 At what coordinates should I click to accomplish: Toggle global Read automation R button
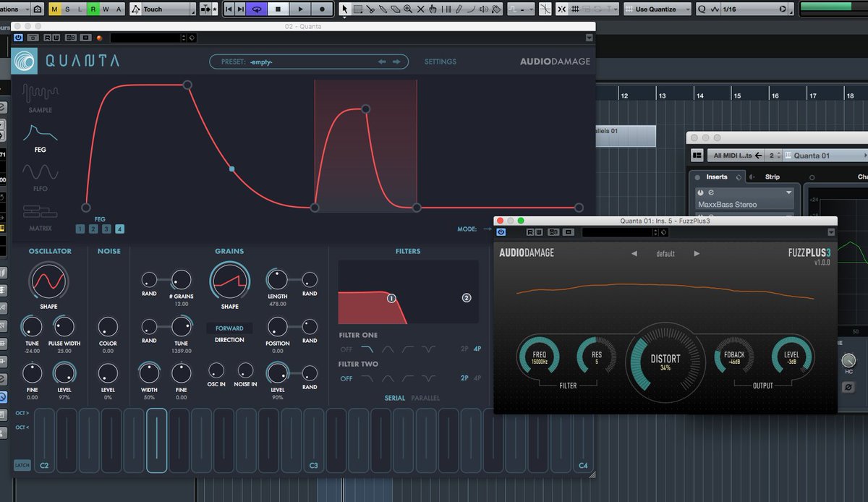93,9
